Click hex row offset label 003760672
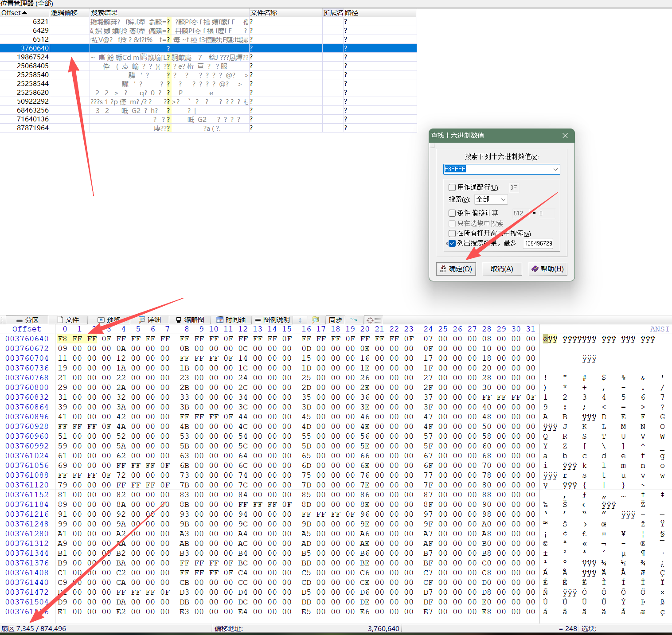The width and height of the screenshot is (672, 635). (x=27, y=349)
